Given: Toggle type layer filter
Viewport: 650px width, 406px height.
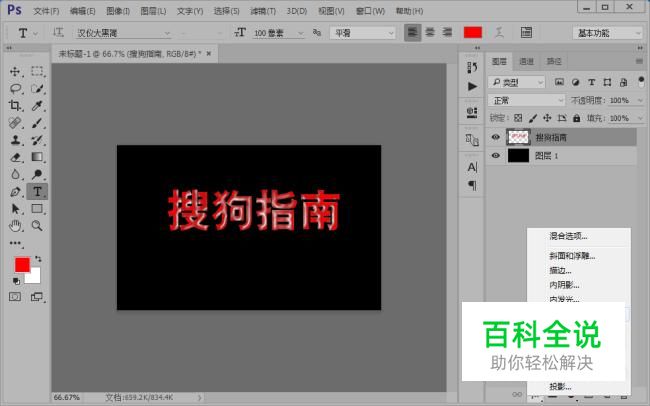Looking at the screenshot, I should [x=592, y=82].
